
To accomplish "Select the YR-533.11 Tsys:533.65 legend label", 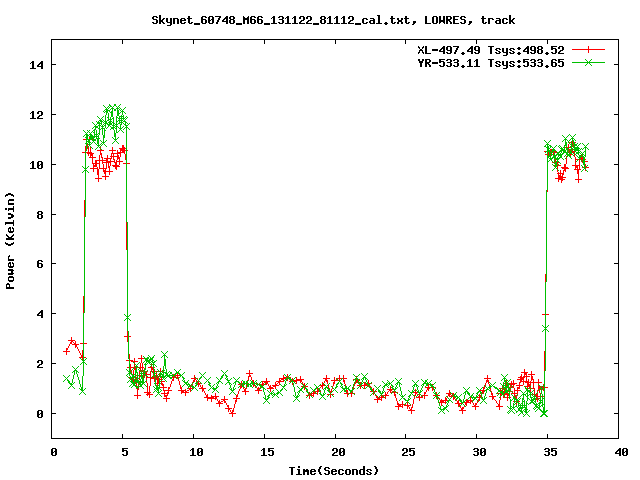I will click(x=491, y=63).
